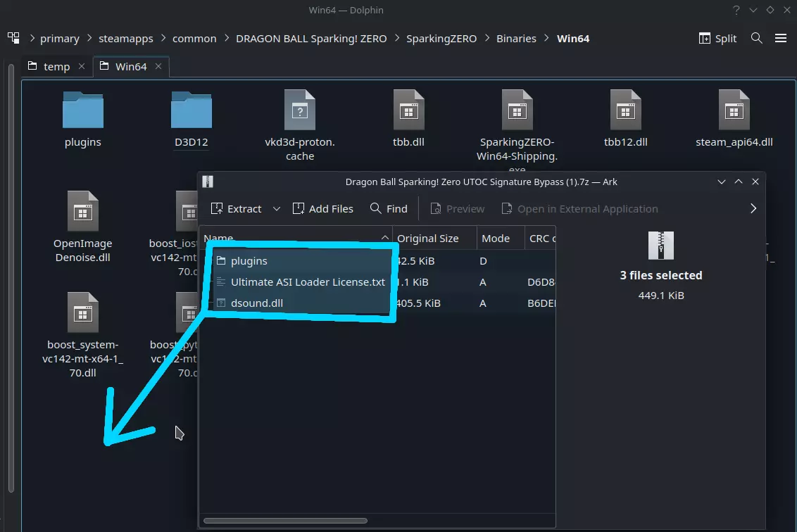797x532 pixels.
Task: Click the zip archive icon in Ark info panel
Action: [x=661, y=246]
